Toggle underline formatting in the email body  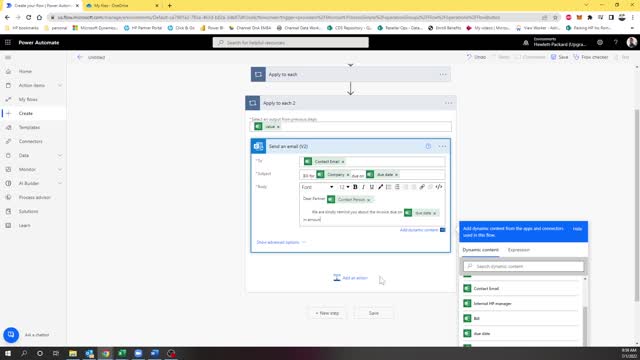372,187
